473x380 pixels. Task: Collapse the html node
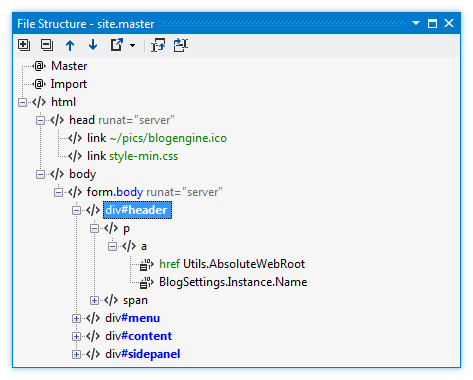coord(22,102)
